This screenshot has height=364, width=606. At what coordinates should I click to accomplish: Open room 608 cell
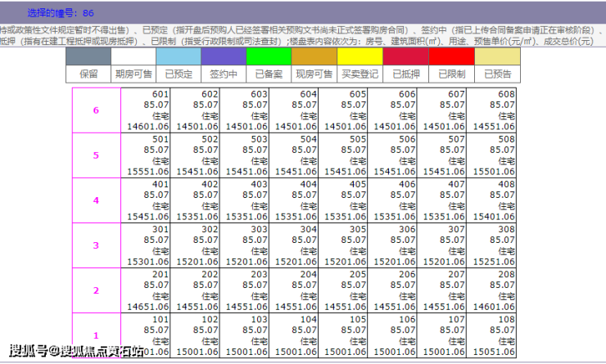[x=491, y=110]
